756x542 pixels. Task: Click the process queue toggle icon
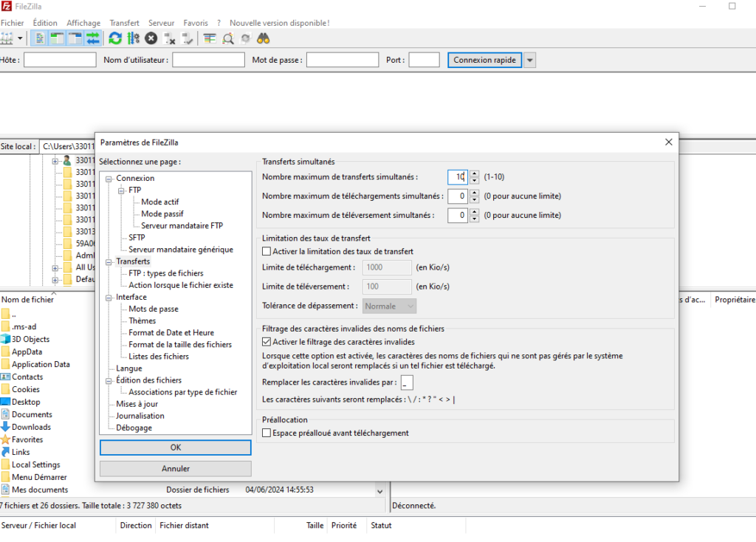(133, 38)
